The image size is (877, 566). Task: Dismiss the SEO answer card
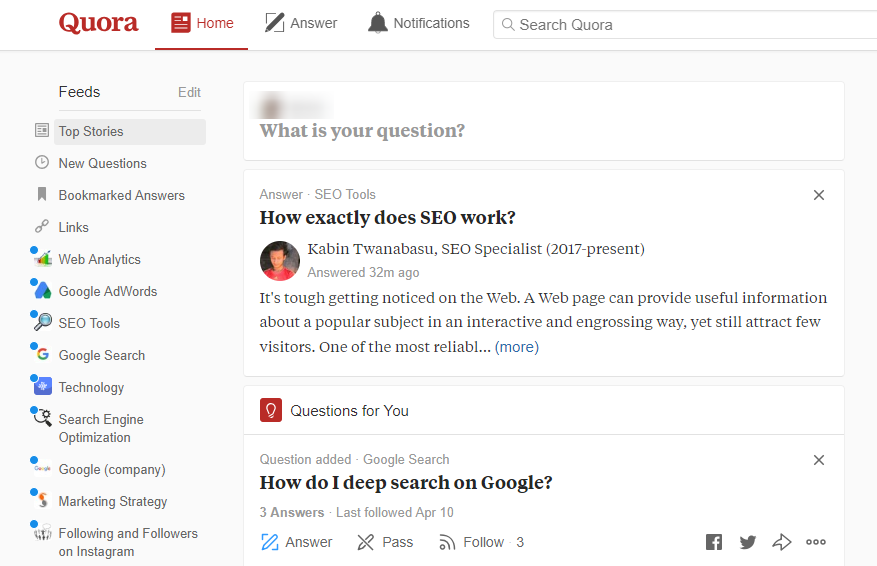coord(819,195)
